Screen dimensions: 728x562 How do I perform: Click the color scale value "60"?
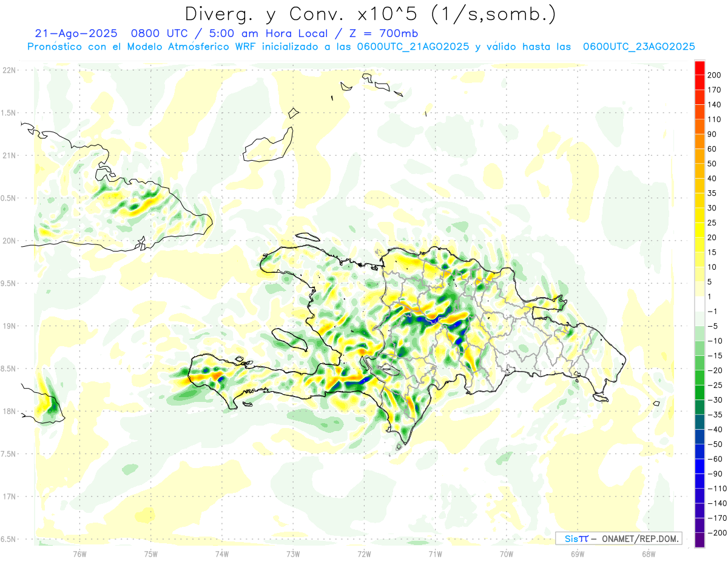pos(713,149)
